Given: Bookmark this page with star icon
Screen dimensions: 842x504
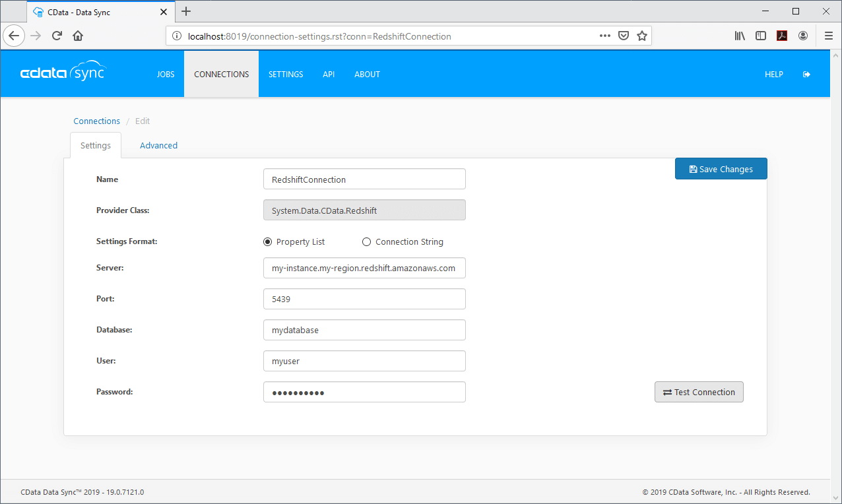Looking at the screenshot, I should [641, 36].
